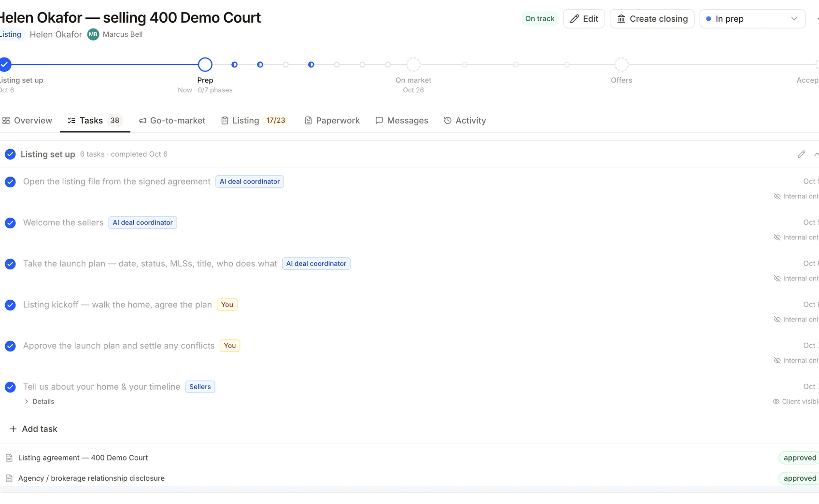Image resolution: width=819 pixels, height=504 pixels.
Task: Click the approved badge for Listing agreement
Action: (800, 458)
